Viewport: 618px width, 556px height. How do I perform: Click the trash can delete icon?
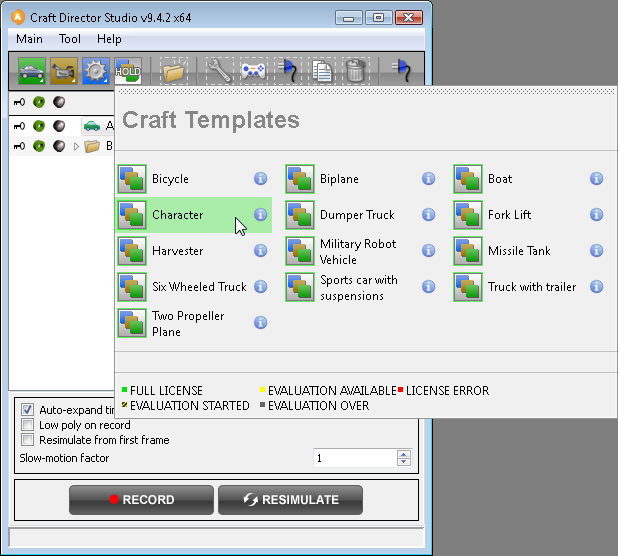click(356, 71)
